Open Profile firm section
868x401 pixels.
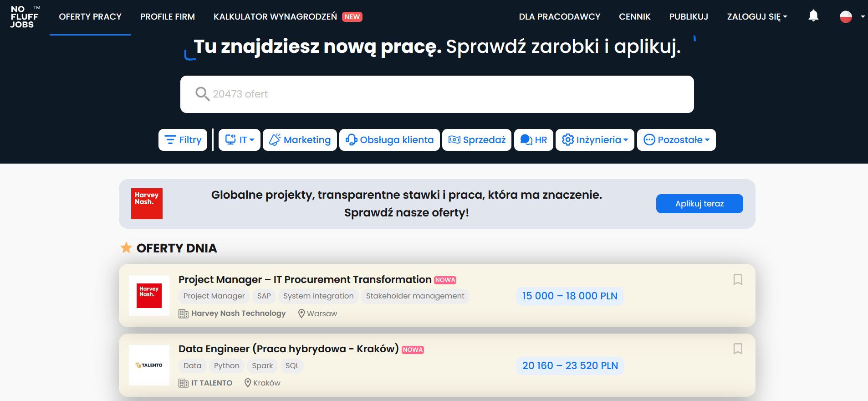(168, 17)
